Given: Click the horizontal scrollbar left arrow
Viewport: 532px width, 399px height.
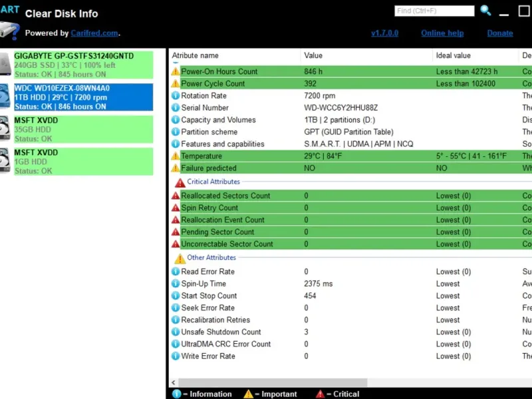Looking at the screenshot, I should pyautogui.click(x=174, y=383).
